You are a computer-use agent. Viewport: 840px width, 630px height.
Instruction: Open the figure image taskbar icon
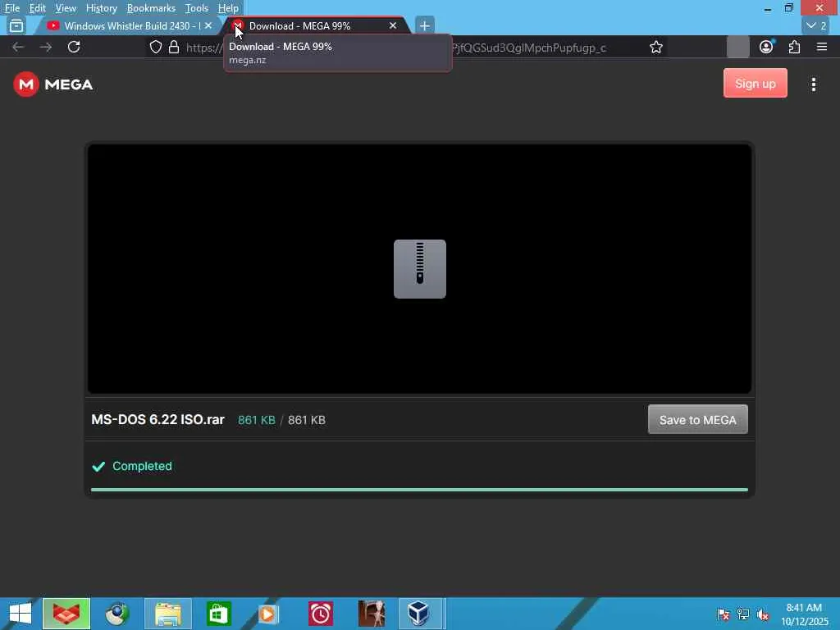coord(372,614)
